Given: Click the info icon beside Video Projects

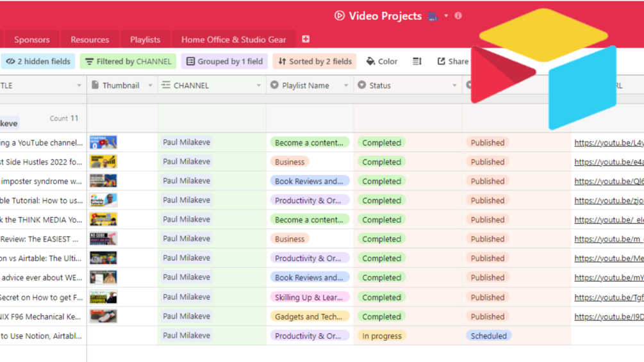Looking at the screenshot, I should point(458,15).
